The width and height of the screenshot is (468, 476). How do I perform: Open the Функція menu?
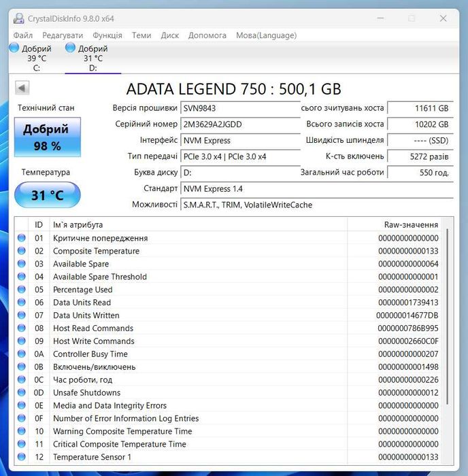click(x=107, y=35)
